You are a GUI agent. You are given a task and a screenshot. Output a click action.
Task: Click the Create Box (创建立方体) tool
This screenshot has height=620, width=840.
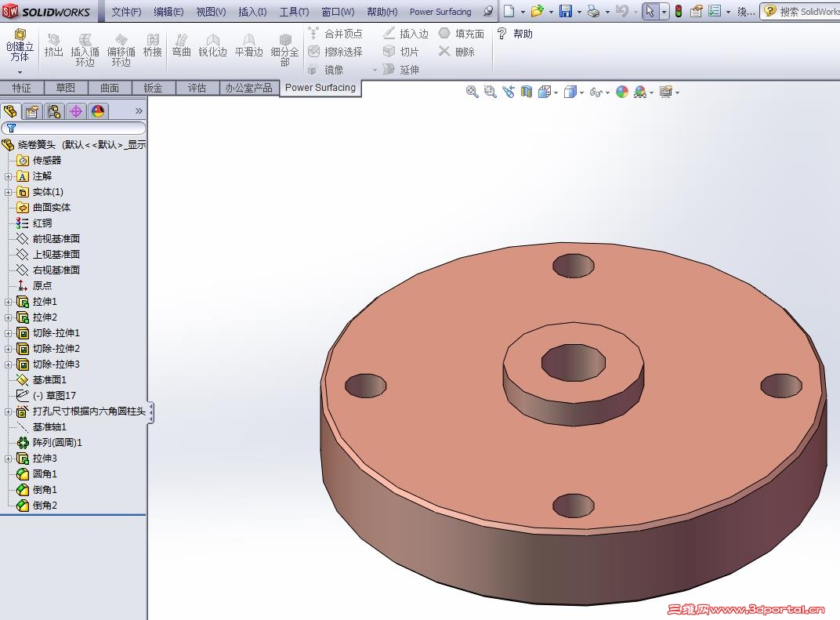click(x=20, y=45)
